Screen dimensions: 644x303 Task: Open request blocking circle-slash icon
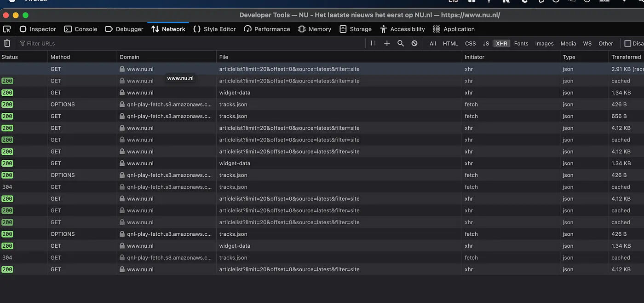pyautogui.click(x=414, y=43)
